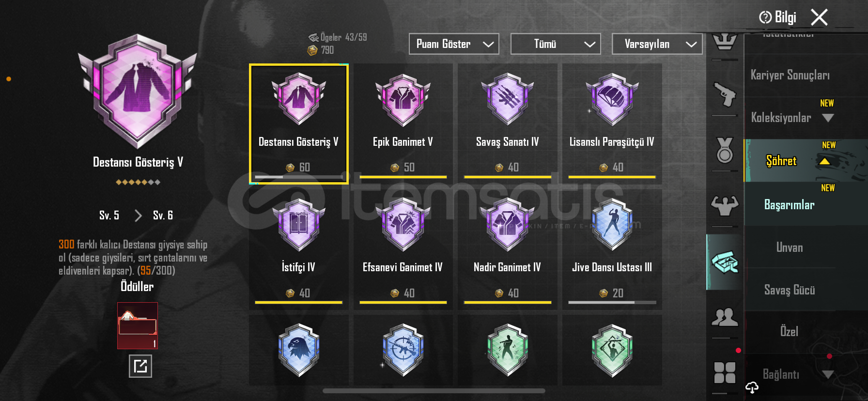Open the Varsayılan sort dropdown
The image size is (868, 401).
(x=657, y=44)
